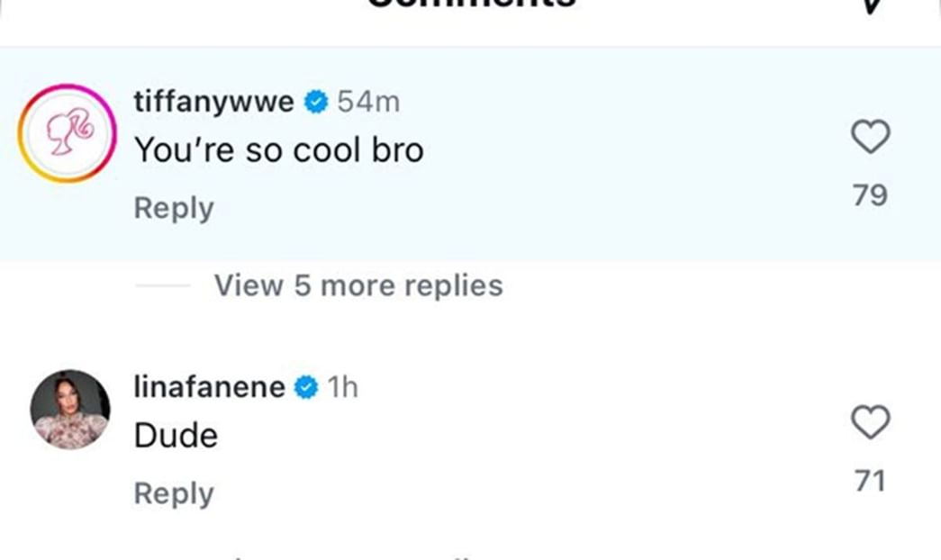Open the tiffanywwe username link

point(213,103)
